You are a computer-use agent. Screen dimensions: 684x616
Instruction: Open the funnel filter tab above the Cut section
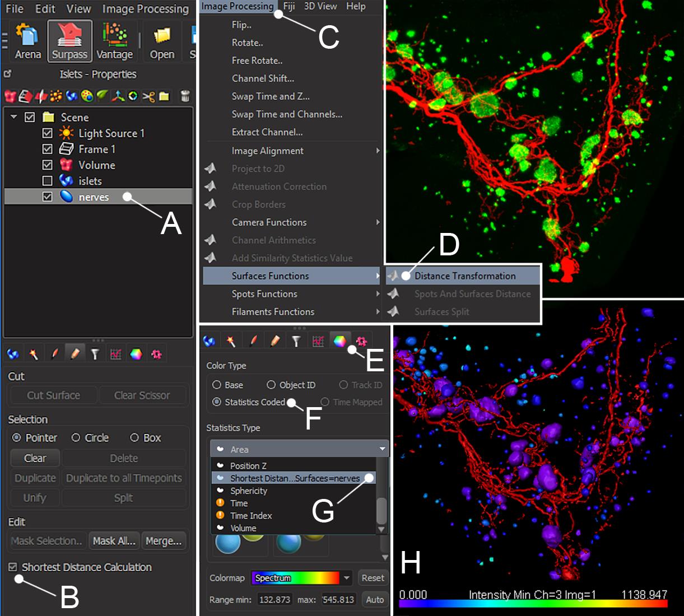(x=95, y=354)
